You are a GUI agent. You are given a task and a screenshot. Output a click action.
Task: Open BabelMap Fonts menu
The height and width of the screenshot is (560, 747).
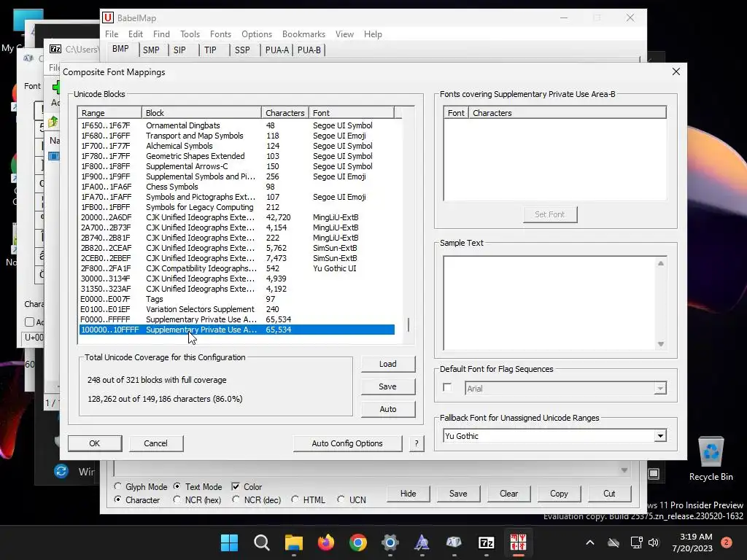tap(220, 34)
